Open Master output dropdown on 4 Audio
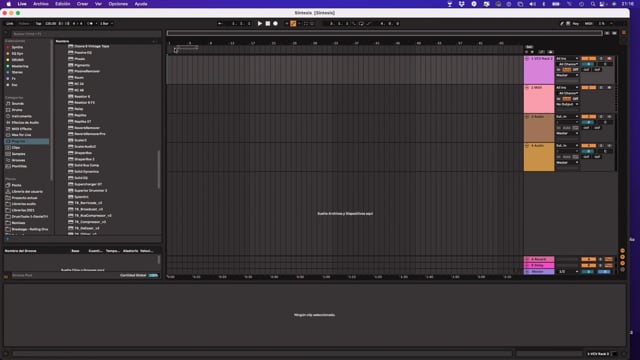Screen dimensions: 640x360 (x=567, y=162)
